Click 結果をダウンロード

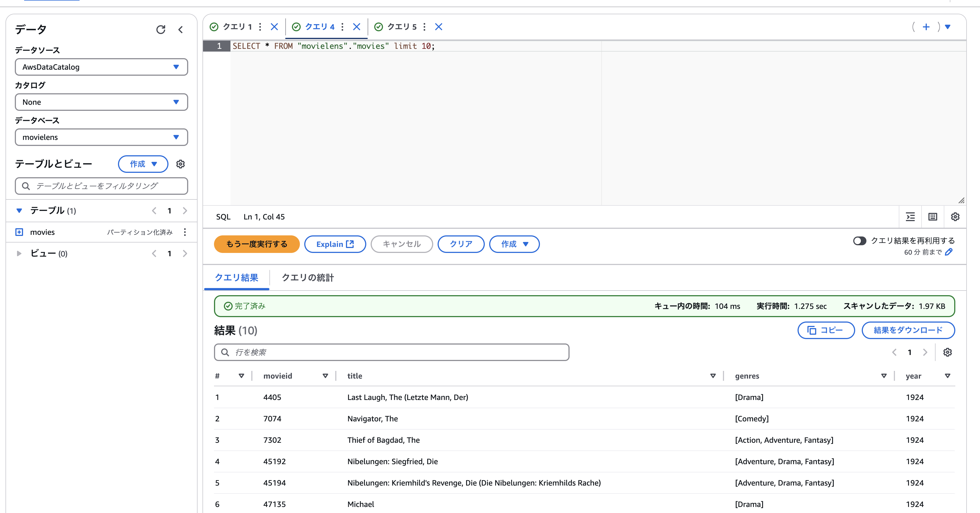[x=908, y=330]
